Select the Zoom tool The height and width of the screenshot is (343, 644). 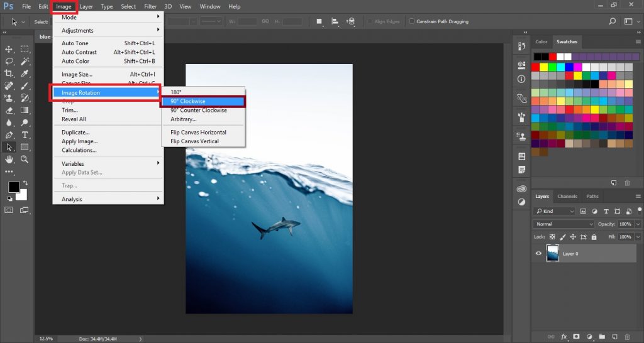tap(25, 159)
